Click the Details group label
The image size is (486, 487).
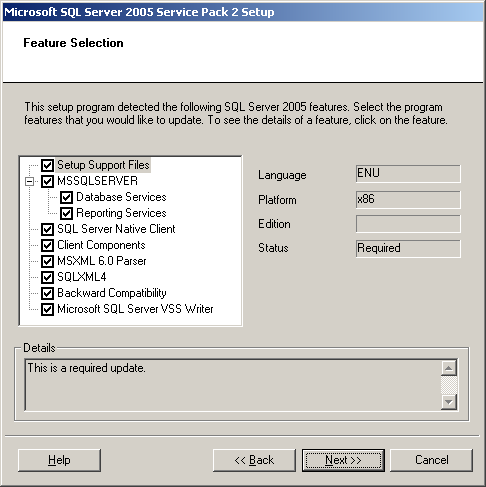pos(39,348)
